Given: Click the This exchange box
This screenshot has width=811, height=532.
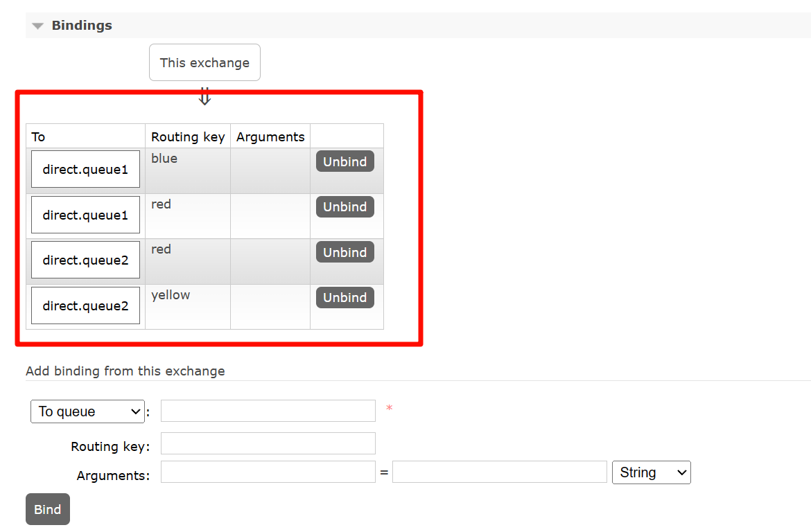Looking at the screenshot, I should [x=204, y=62].
